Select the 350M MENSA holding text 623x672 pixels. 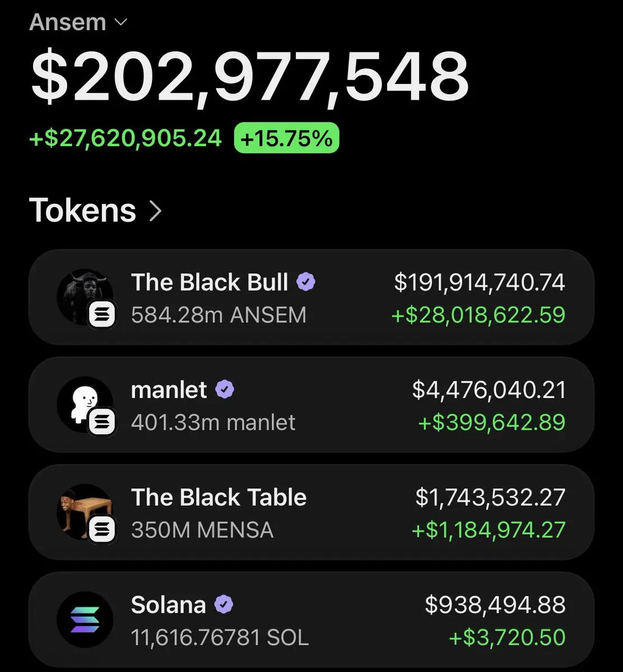pyautogui.click(x=202, y=530)
